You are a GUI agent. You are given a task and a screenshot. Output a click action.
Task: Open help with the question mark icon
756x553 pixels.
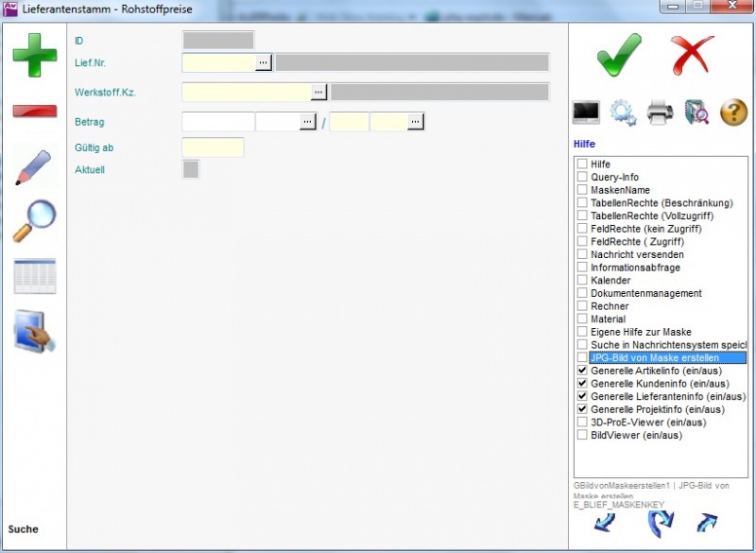(x=734, y=112)
